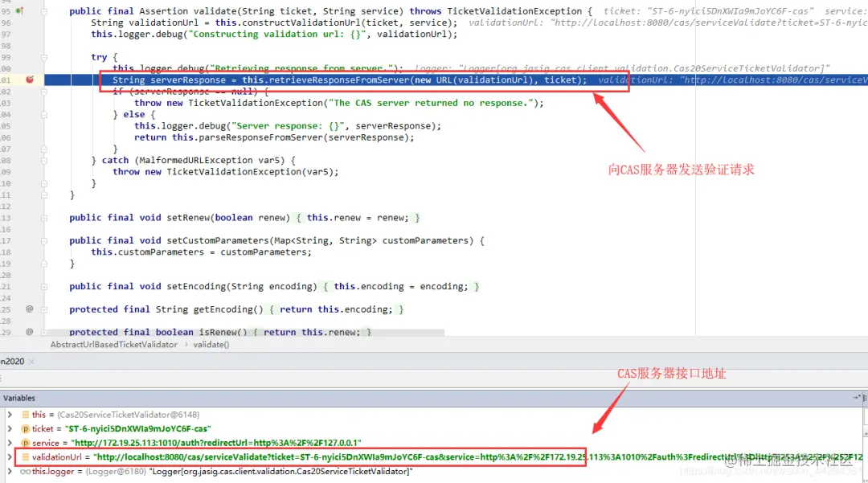Image resolution: width=868 pixels, height=483 pixels.
Task: Click the breakpoint icon on the highlighted serverResponse line
Action: point(30,80)
